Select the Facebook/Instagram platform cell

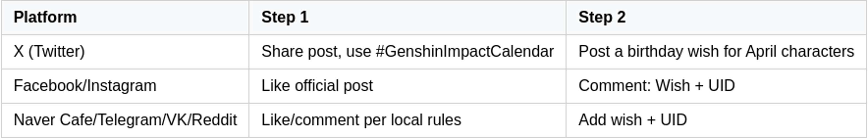(85, 86)
